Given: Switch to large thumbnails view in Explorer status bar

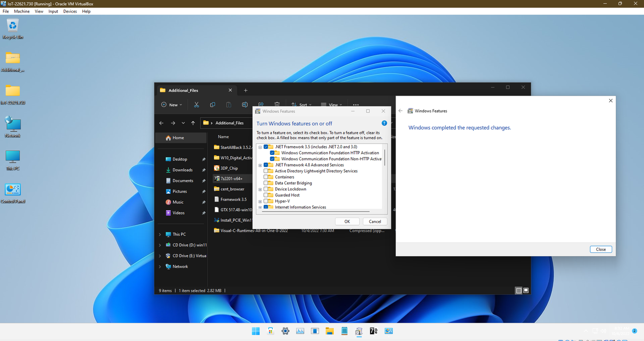Looking at the screenshot, I should pyautogui.click(x=526, y=290).
